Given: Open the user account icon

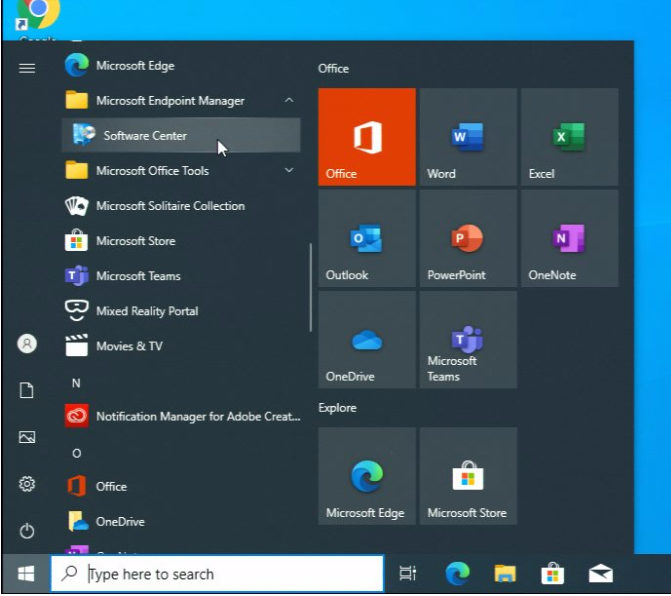Looking at the screenshot, I should pos(27,344).
